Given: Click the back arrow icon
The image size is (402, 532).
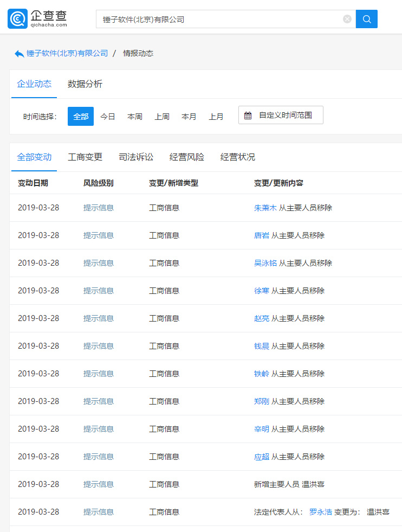Looking at the screenshot, I should (x=19, y=54).
